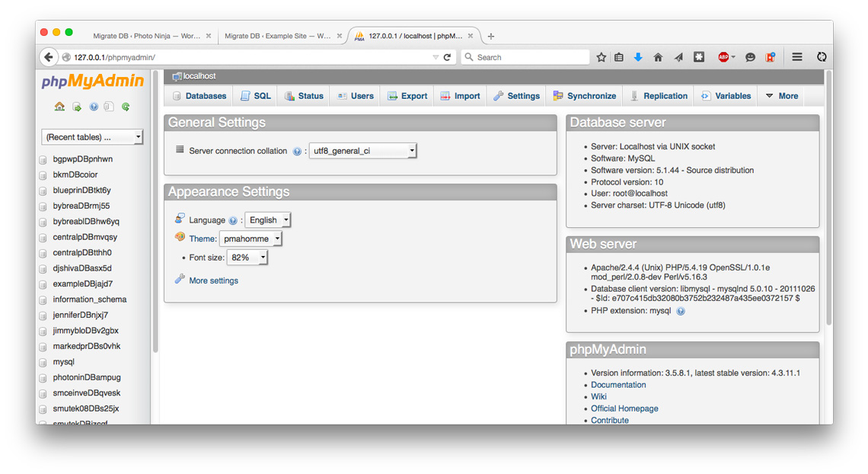Reload the navigation frame with the green arrow

coord(126,107)
